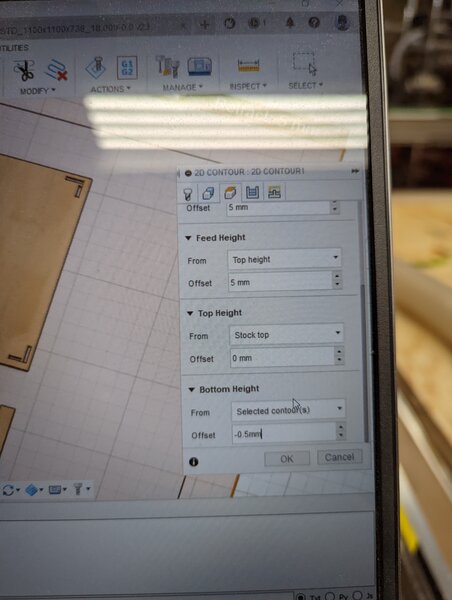Screen dimensions: 452x600
Task: Open the Passes tab icon
Action: 252,192
